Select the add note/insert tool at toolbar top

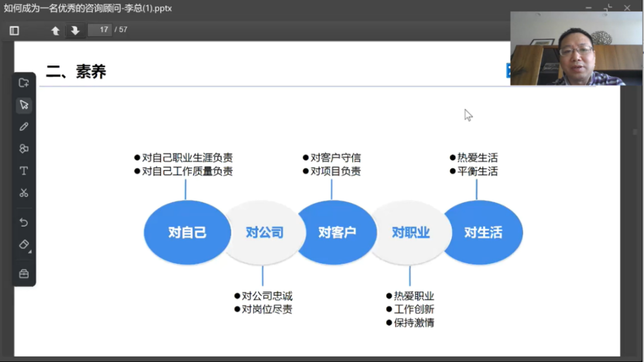(x=24, y=83)
